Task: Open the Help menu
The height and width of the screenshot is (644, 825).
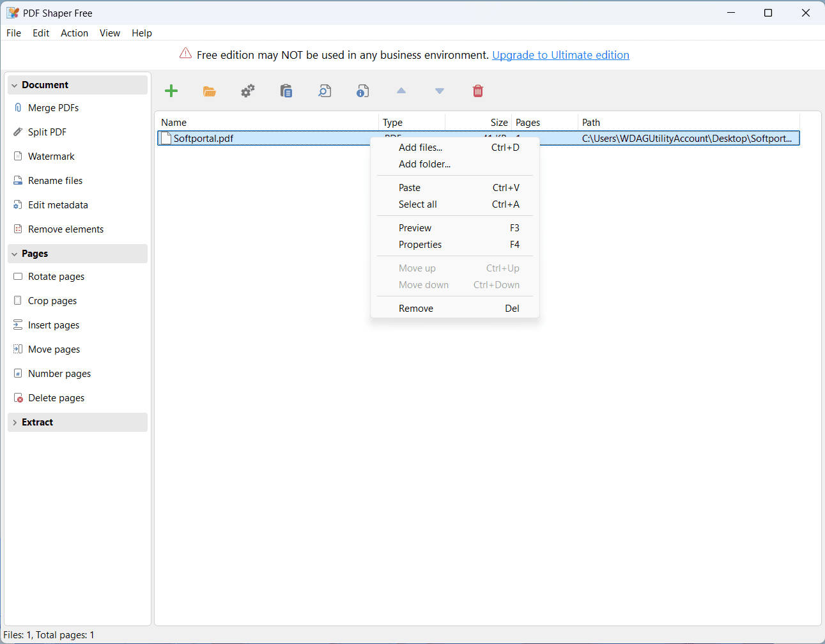Action: 142,33
